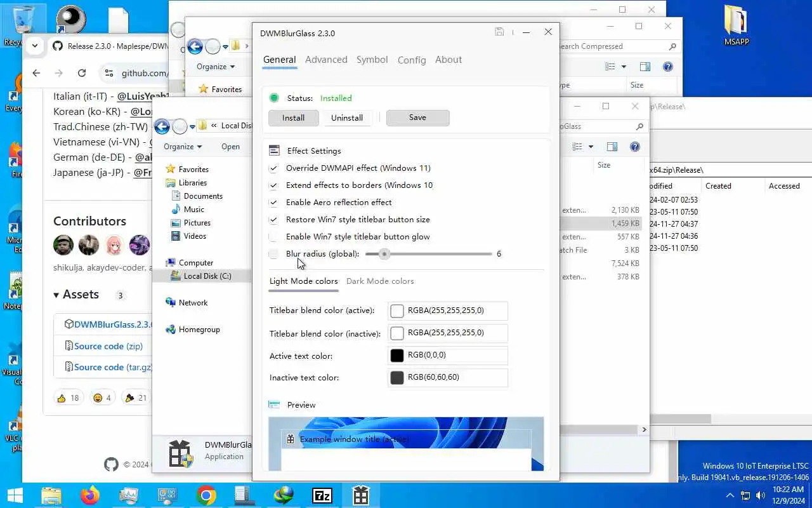Click the gift icon in example window title
The image size is (812, 508).
tap(290, 439)
